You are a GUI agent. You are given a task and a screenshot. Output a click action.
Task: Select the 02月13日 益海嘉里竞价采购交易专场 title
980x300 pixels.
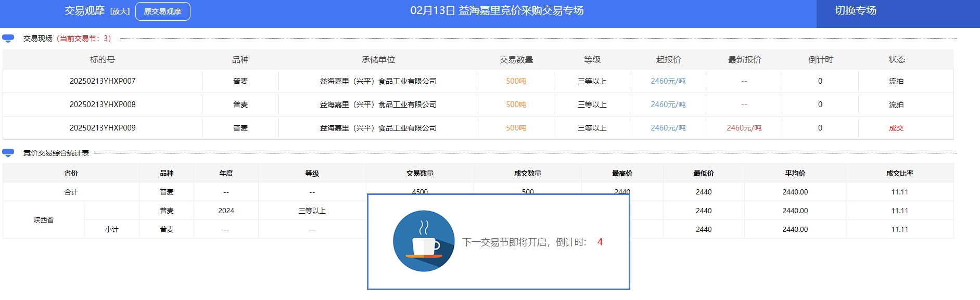coord(497,10)
